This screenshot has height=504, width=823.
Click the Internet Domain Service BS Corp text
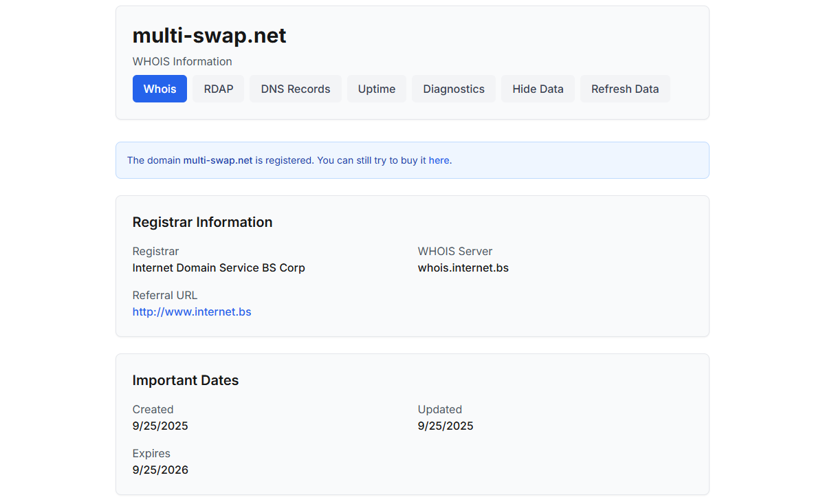tap(219, 267)
